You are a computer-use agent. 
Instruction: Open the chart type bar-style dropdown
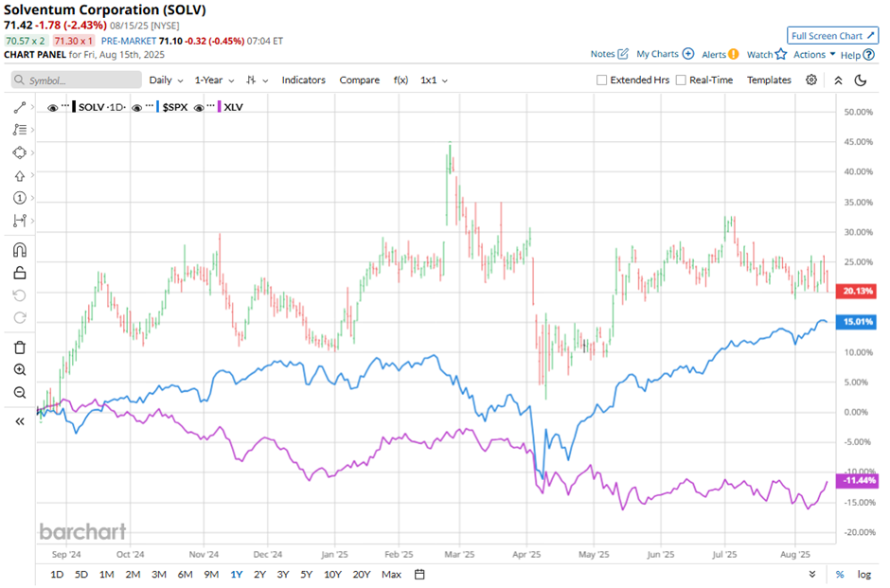pos(258,80)
